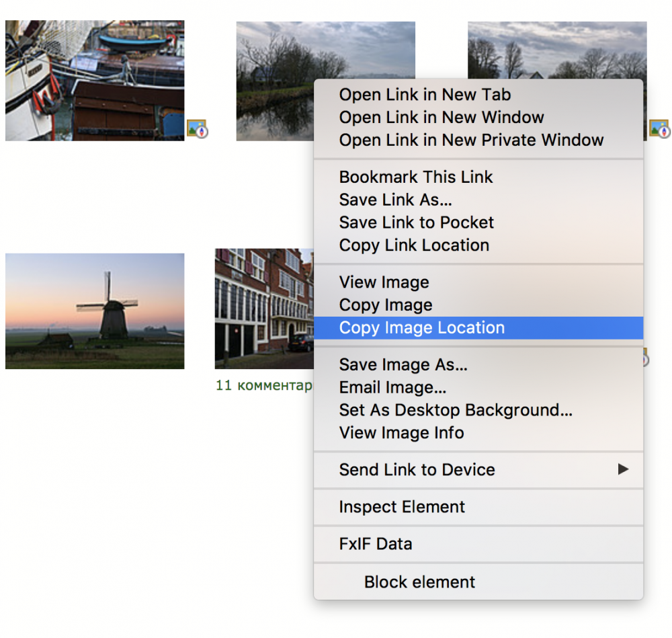Expand the Send Link to Device submenu arrow
The image size is (672, 638).
coord(623,469)
